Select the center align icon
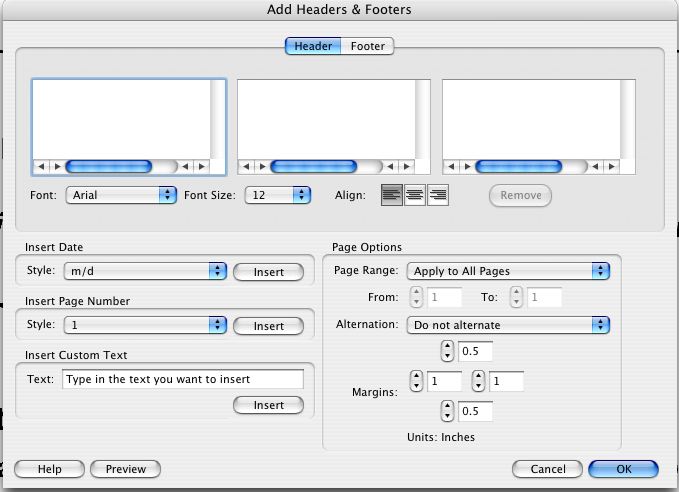Image resolution: width=679 pixels, height=492 pixels. (x=414, y=195)
